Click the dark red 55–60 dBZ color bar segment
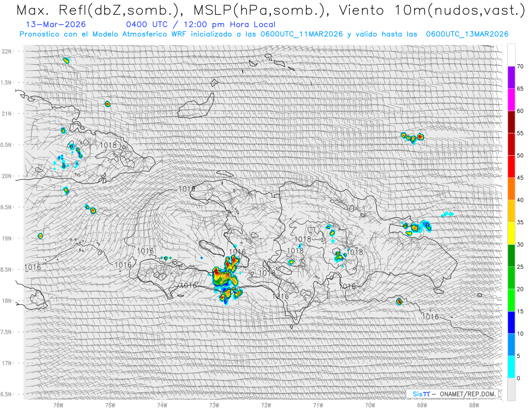 click(x=511, y=122)
